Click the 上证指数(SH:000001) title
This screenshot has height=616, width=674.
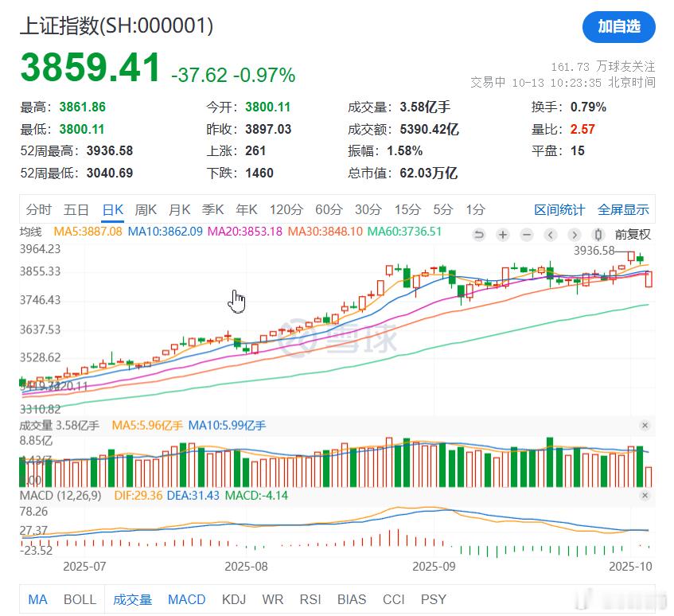point(116,25)
